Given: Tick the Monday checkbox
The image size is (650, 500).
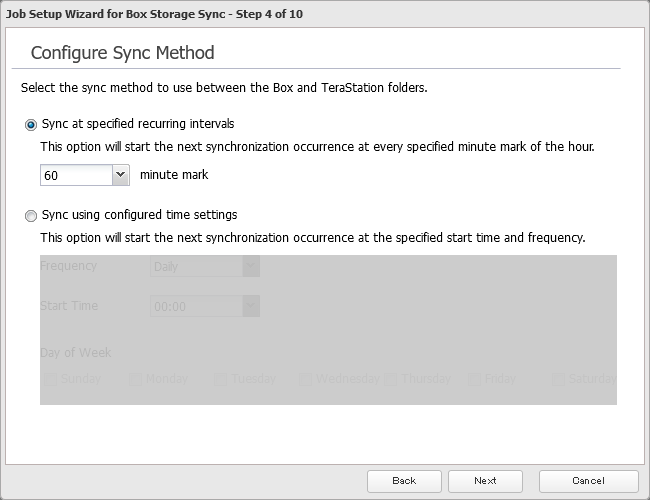Looking at the screenshot, I should pos(135,379).
